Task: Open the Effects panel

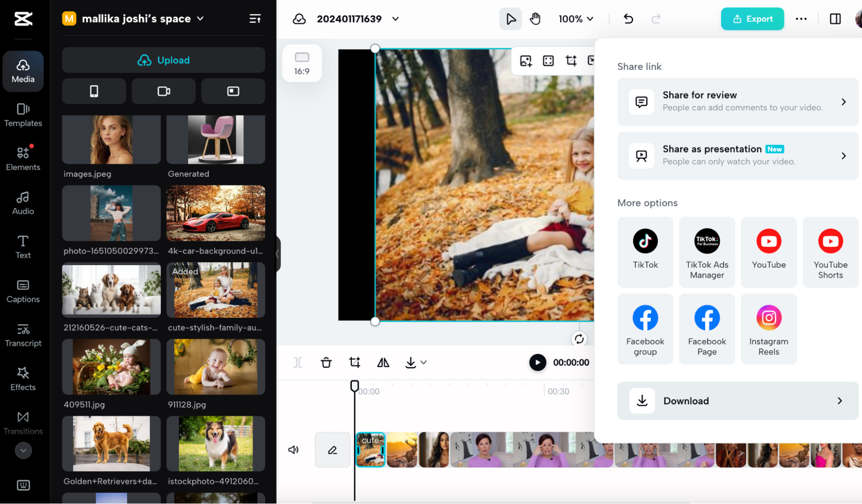Action: click(23, 379)
